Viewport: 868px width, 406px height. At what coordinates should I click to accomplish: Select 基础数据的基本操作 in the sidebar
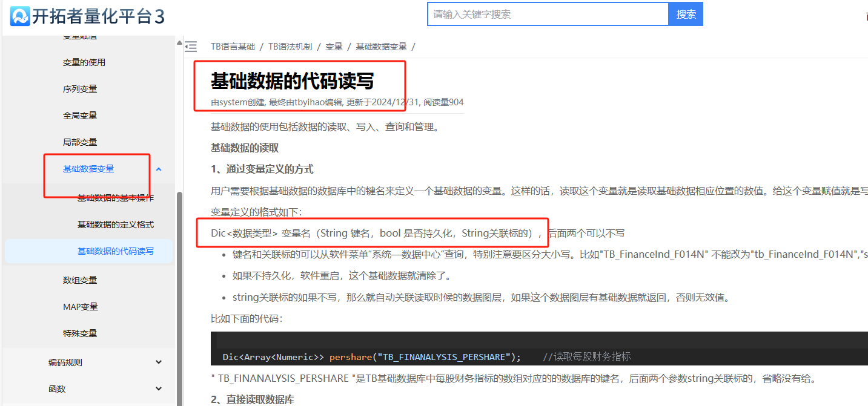click(116, 198)
